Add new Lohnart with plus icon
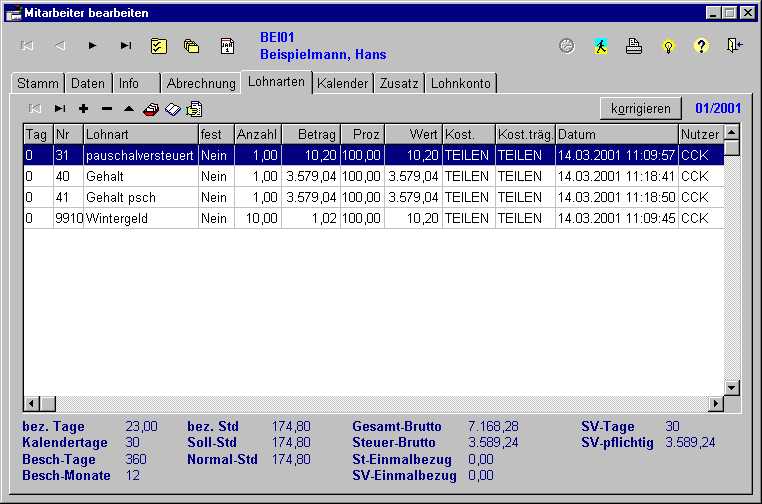The height and width of the screenshot is (504, 762). tap(83, 108)
